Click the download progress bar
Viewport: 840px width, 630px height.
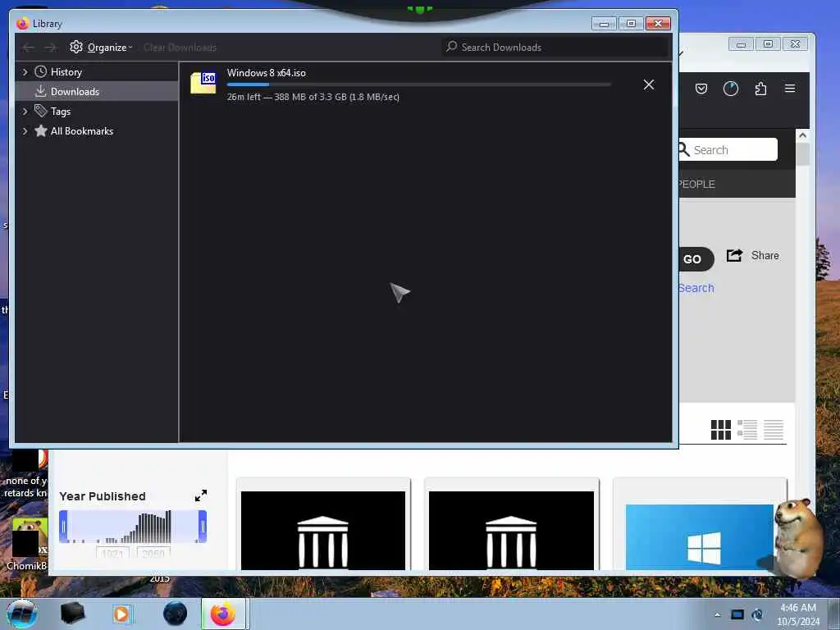click(419, 84)
